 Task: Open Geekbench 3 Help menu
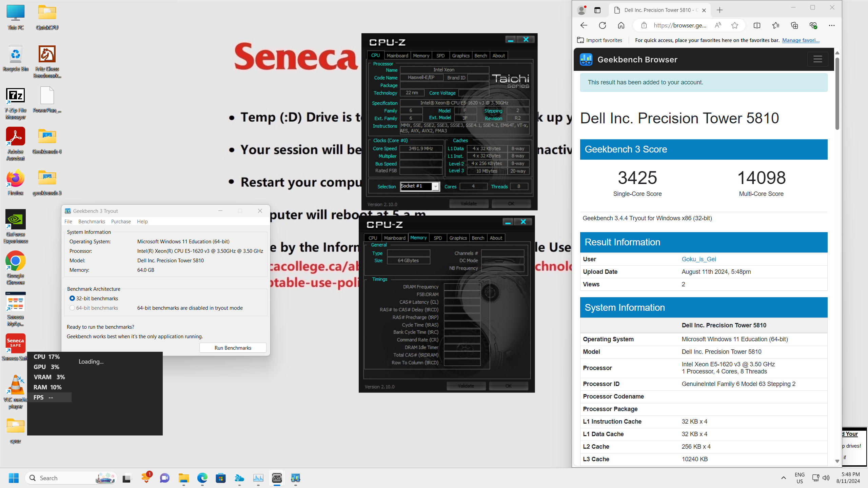point(142,222)
